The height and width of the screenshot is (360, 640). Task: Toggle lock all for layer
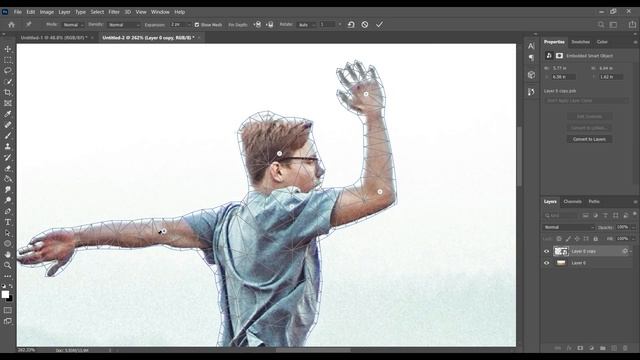pos(596,238)
